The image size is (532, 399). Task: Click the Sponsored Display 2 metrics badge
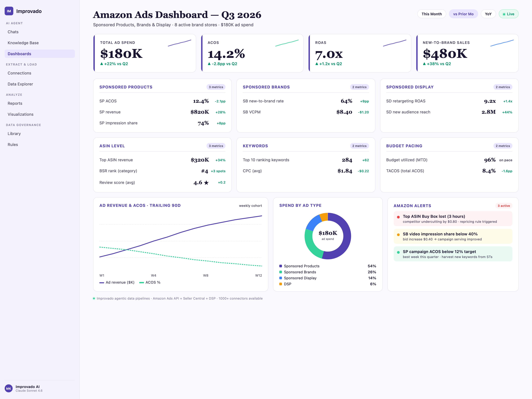[503, 87]
